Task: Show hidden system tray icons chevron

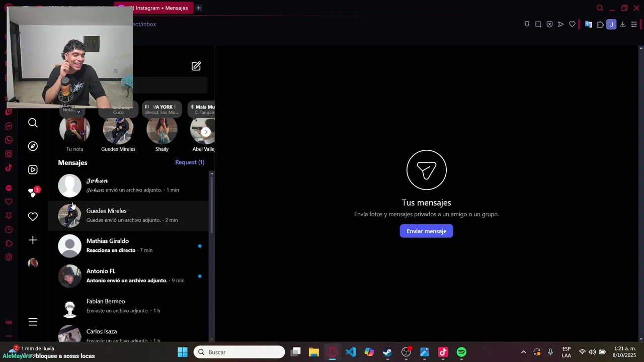Action: 523,352
